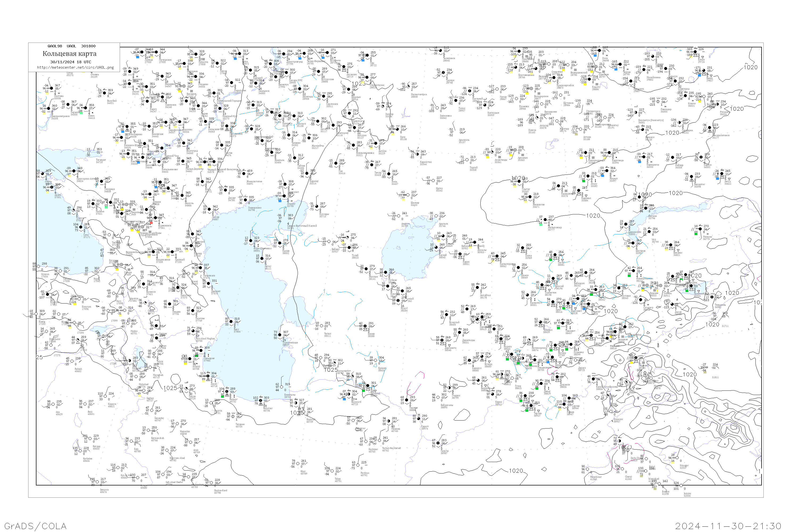Click the Волгоград station circle marker
The image size is (798, 532).
(184, 144)
